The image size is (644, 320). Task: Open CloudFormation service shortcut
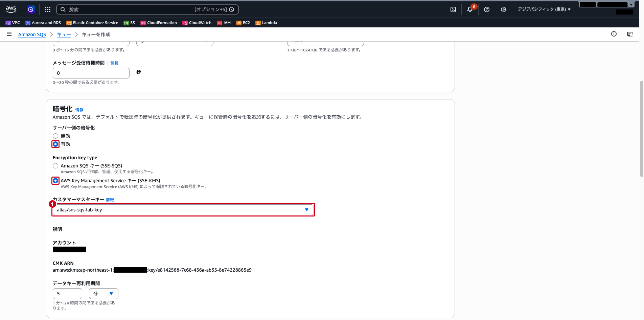[x=159, y=23]
